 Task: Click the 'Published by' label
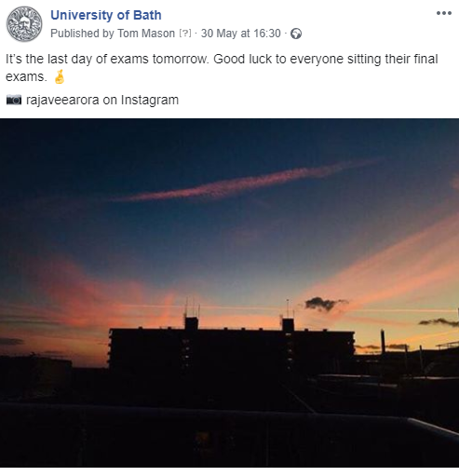click(82, 34)
